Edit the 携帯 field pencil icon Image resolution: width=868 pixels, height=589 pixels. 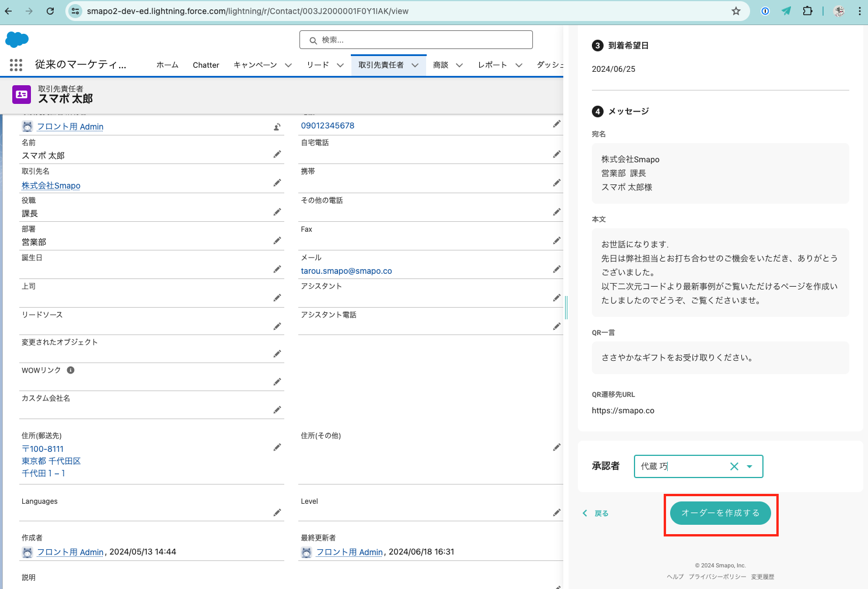tap(557, 183)
